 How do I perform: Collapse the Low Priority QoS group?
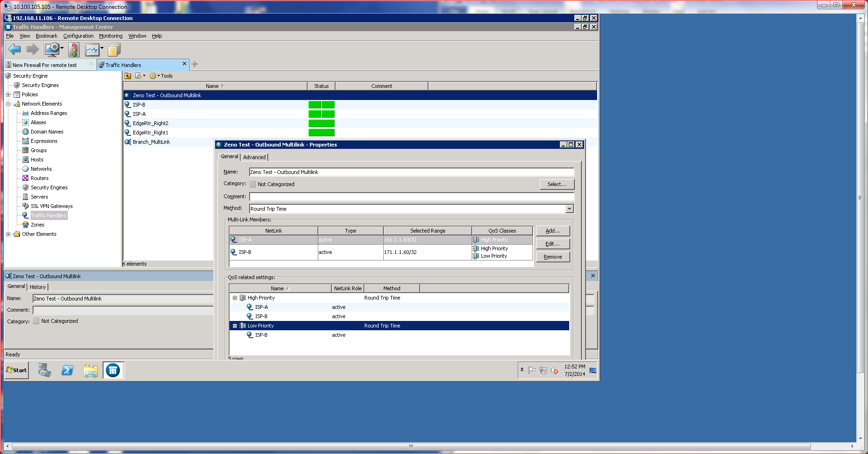(235, 326)
